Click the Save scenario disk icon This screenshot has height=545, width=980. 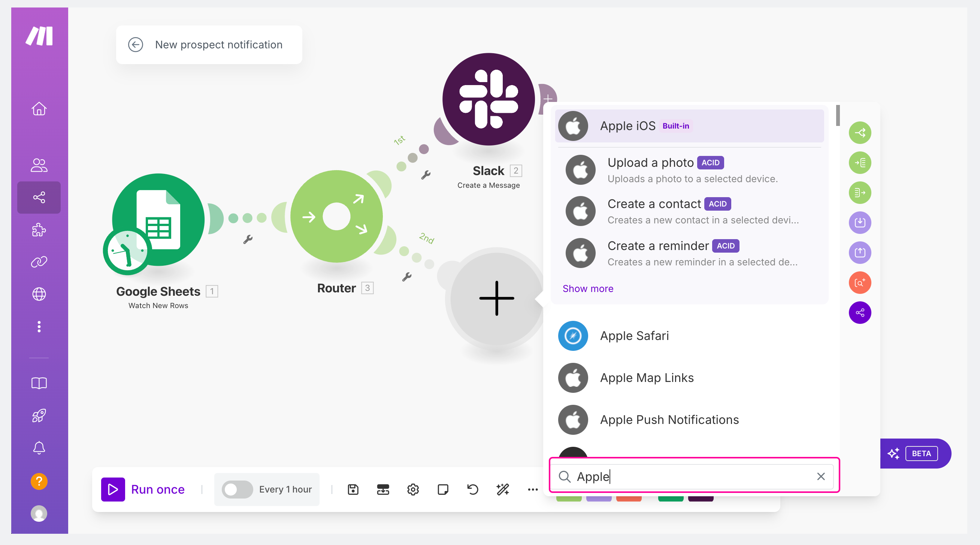353,490
